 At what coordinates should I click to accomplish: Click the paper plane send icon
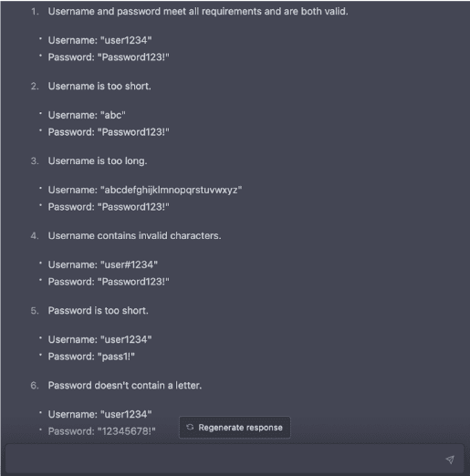click(x=450, y=460)
